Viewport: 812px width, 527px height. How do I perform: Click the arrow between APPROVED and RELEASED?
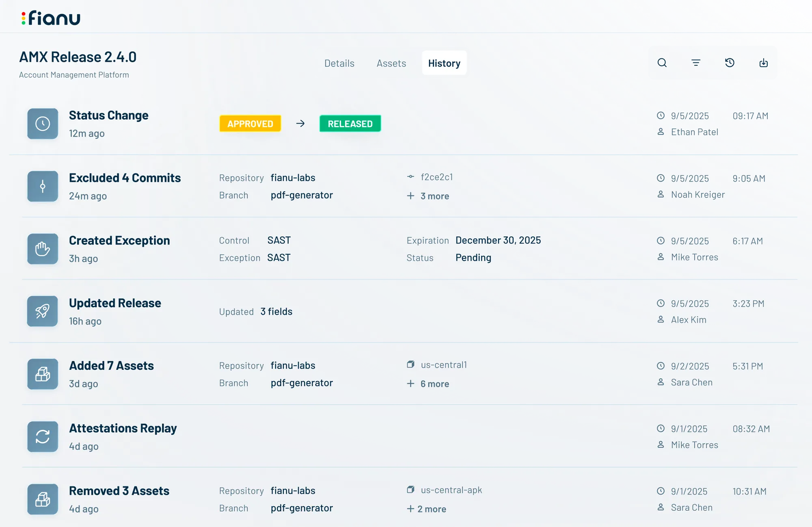(x=300, y=124)
